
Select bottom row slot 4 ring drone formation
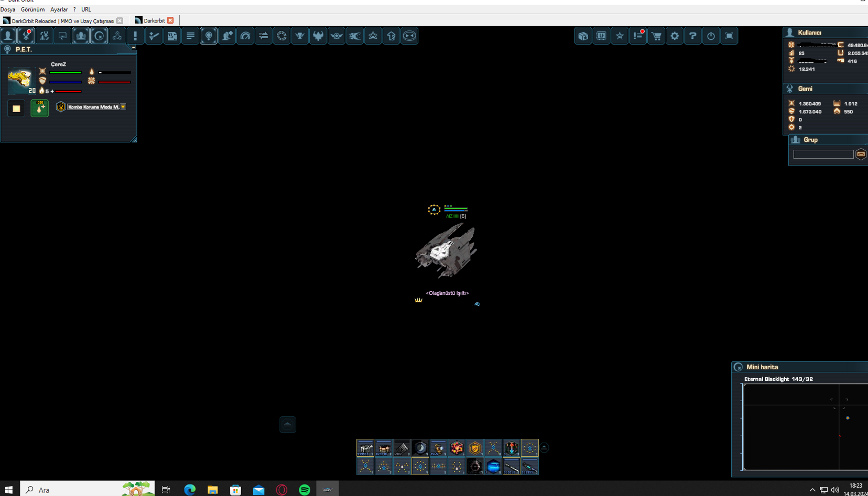420,466
